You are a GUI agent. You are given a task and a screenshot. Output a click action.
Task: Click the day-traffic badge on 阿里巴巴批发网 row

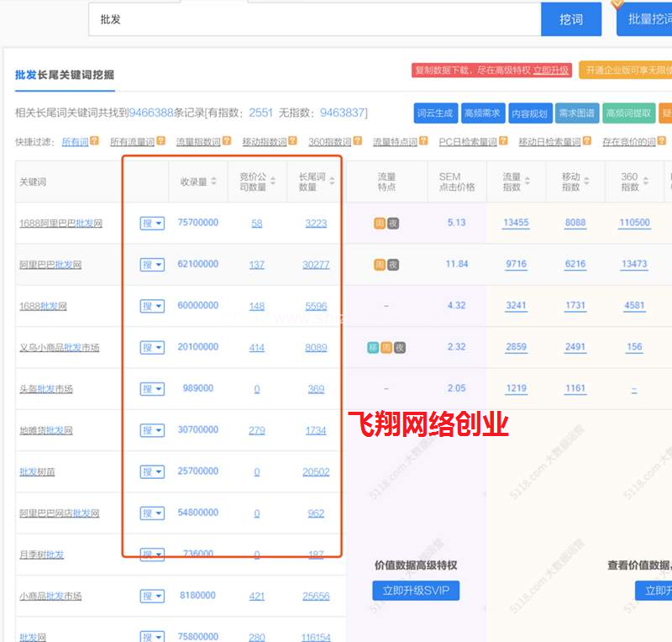381,264
